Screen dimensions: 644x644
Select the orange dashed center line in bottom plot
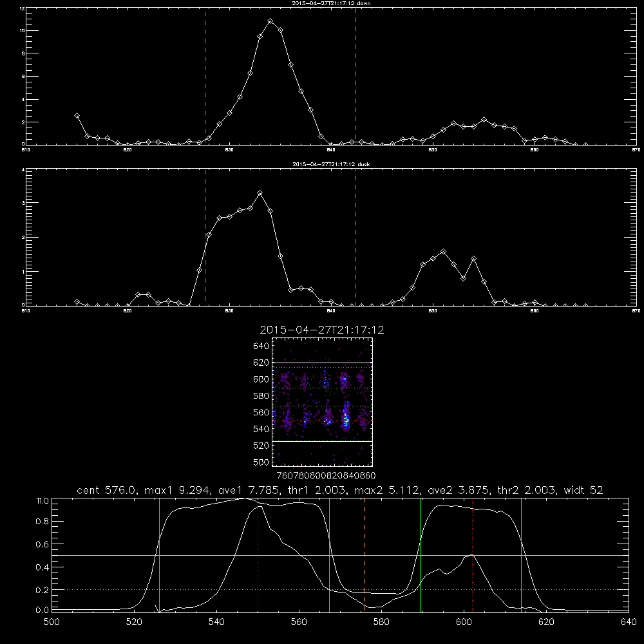[365, 554]
